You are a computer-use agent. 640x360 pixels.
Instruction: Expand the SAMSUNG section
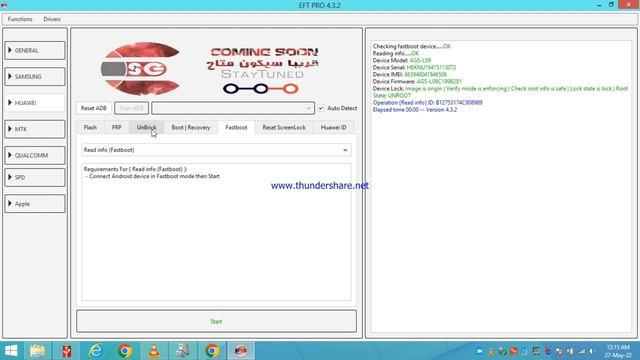[x=35, y=76]
